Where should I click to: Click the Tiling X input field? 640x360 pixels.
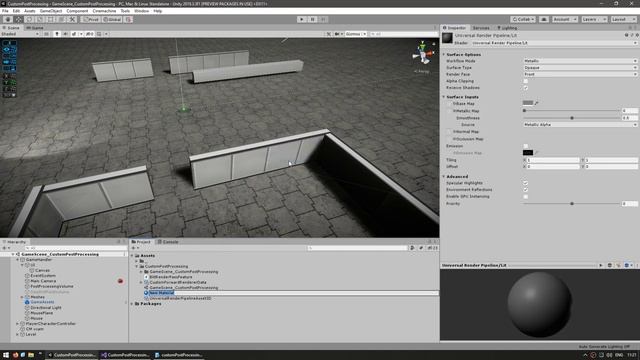[553, 160]
